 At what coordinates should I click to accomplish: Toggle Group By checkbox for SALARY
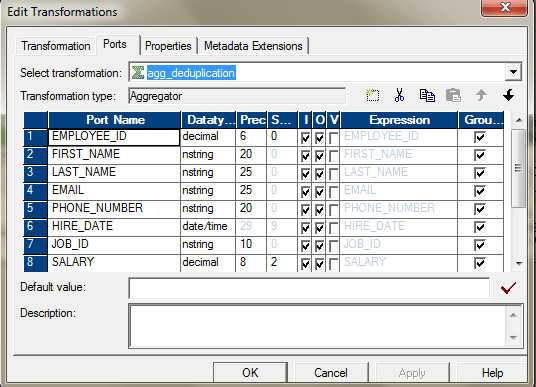[x=480, y=263]
